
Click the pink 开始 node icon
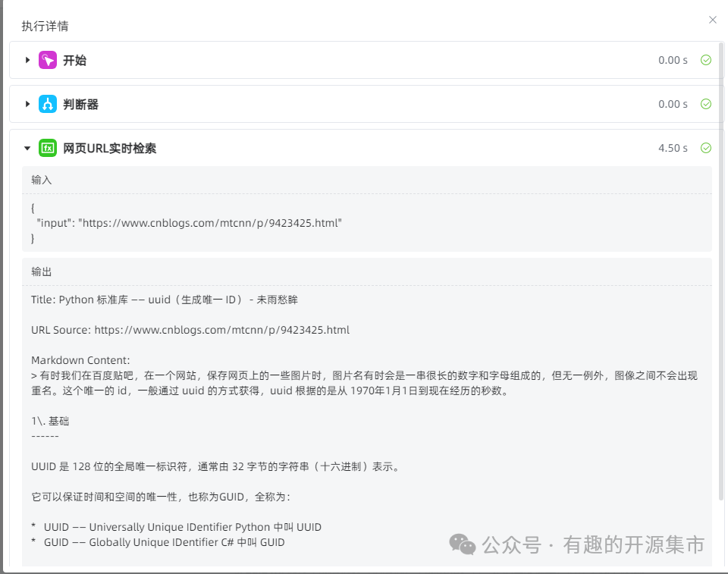pos(48,60)
